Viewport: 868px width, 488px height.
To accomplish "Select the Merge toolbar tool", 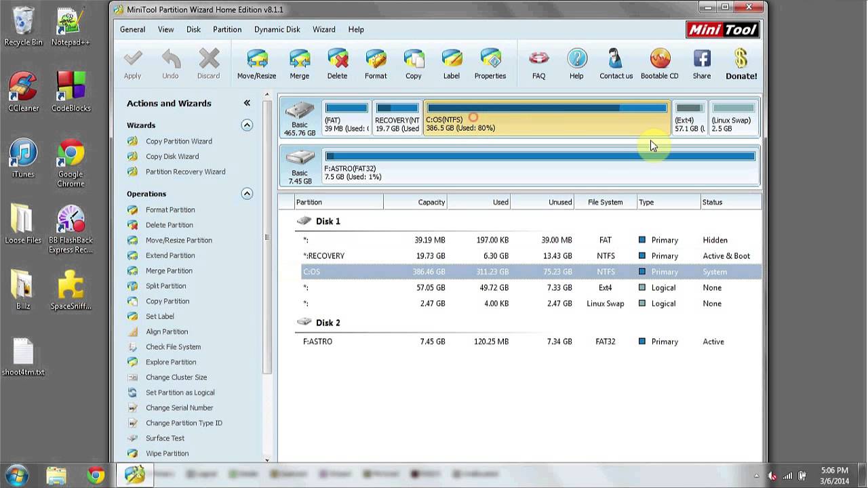I will point(299,64).
